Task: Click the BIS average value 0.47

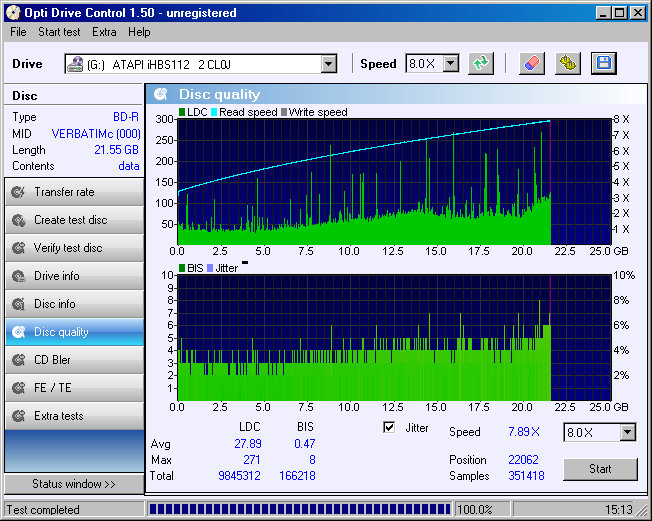Action: 305,444
